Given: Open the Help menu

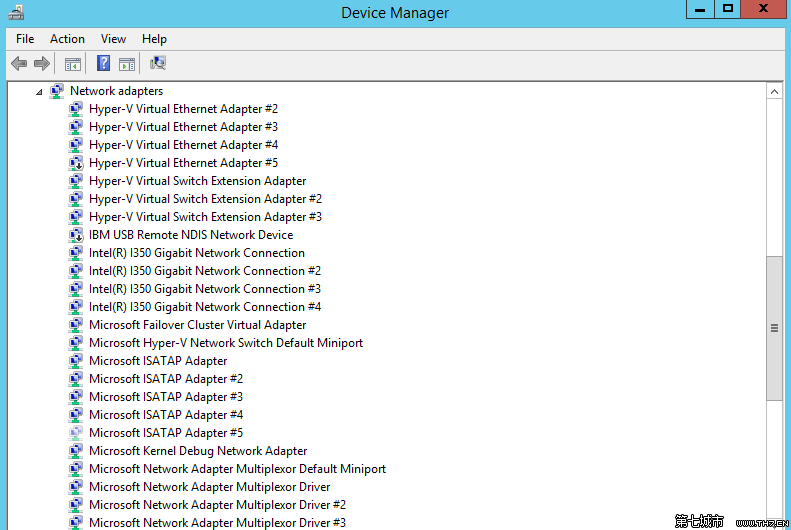Looking at the screenshot, I should tap(154, 39).
